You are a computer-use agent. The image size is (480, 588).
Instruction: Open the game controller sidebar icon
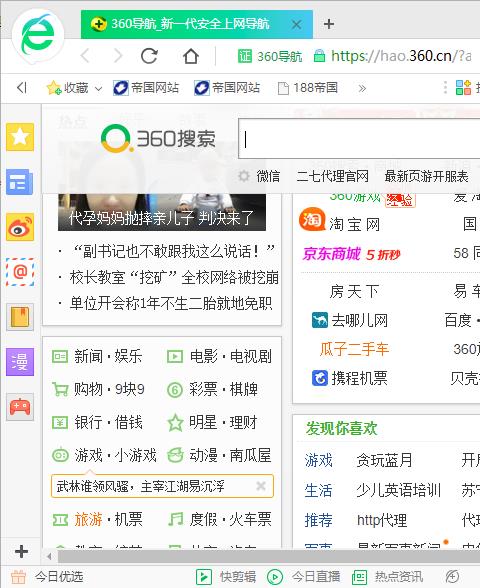coord(20,407)
